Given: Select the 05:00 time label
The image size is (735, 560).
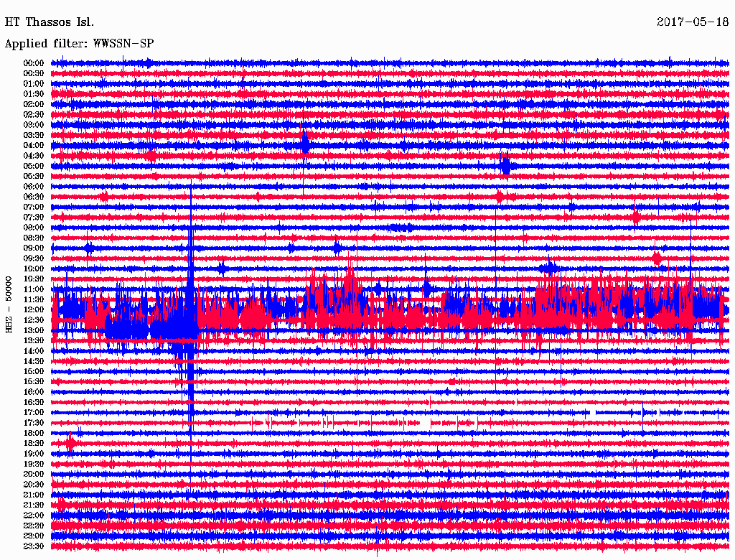Looking at the screenshot, I should click(x=34, y=166).
